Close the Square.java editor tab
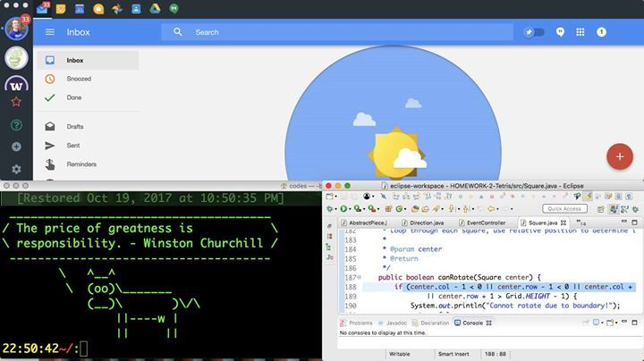 pos(563,222)
